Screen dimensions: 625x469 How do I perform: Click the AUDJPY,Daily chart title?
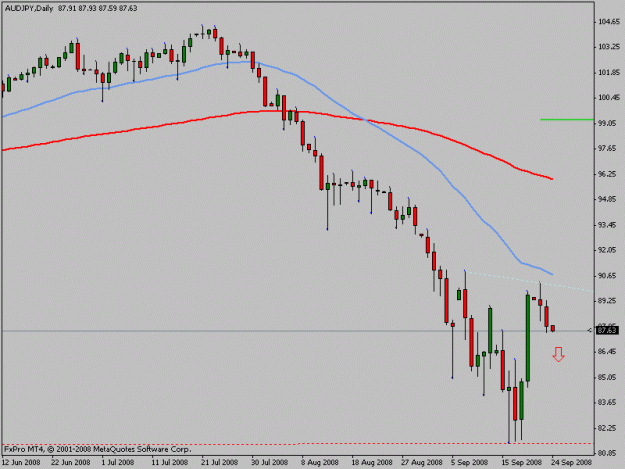point(29,8)
